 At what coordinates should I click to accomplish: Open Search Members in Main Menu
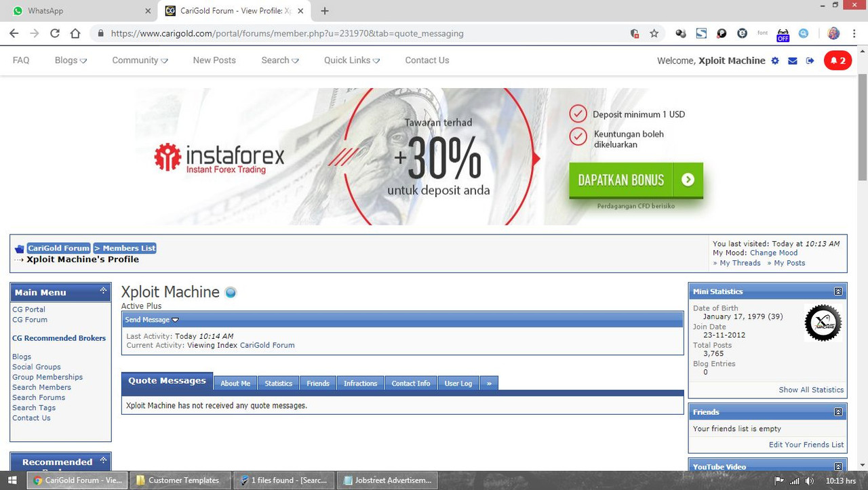[41, 387]
